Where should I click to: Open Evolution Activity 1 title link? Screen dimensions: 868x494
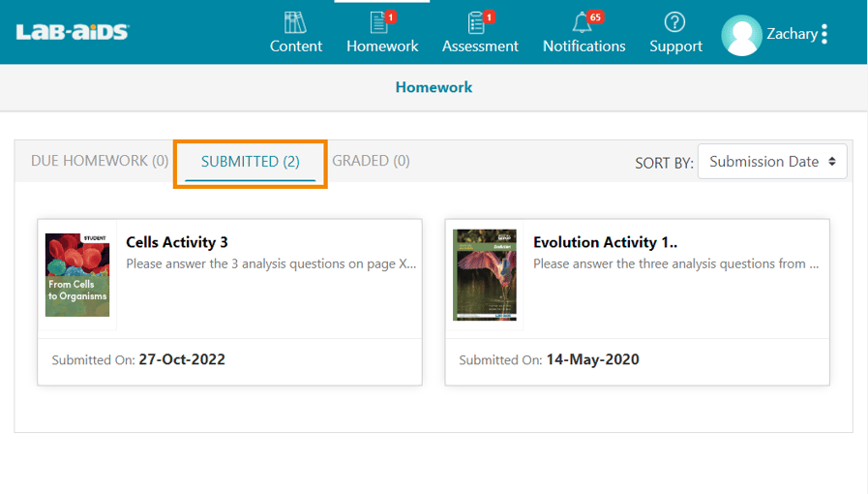point(605,242)
